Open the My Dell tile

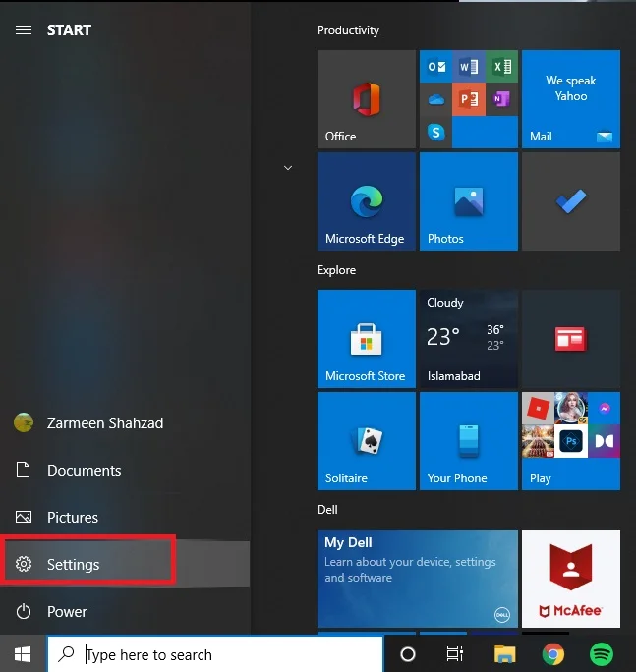tap(418, 578)
